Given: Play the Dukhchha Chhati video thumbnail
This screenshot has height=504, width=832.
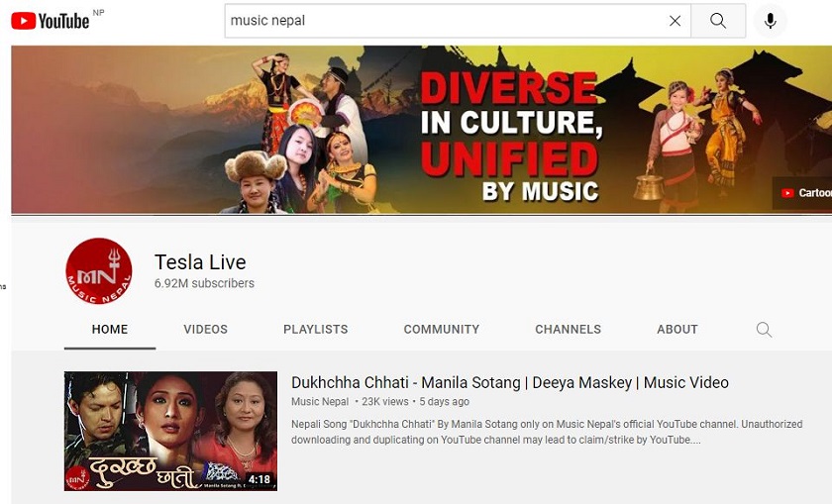Looking at the screenshot, I should point(170,431).
